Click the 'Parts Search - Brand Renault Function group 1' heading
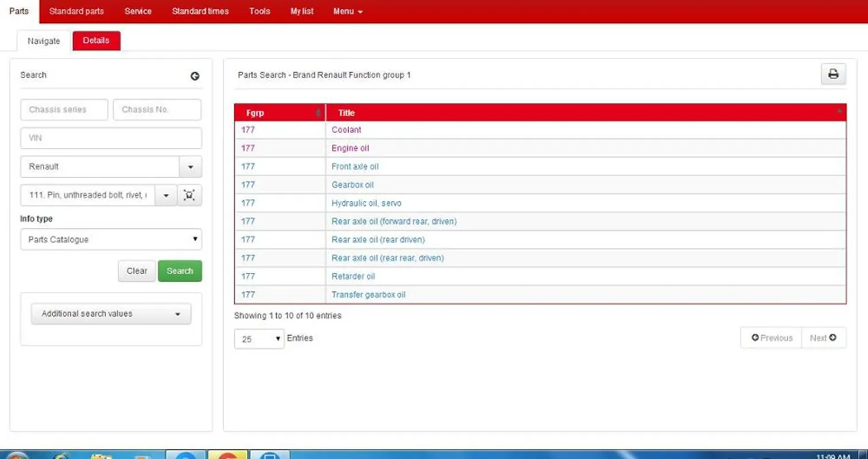The height and width of the screenshot is (459, 868). pos(324,75)
